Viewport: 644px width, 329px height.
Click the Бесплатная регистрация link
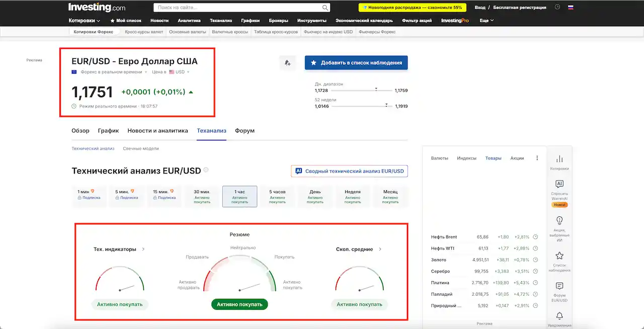(x=520, y=8)
